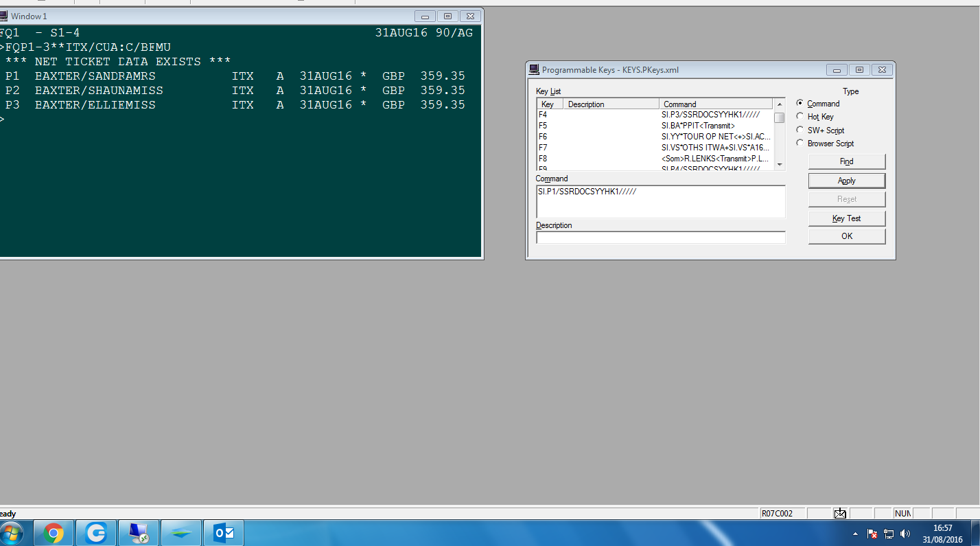980x546 pixels.
Task: Click the Key List scroll up arrow
Action: tap(779, 104)
